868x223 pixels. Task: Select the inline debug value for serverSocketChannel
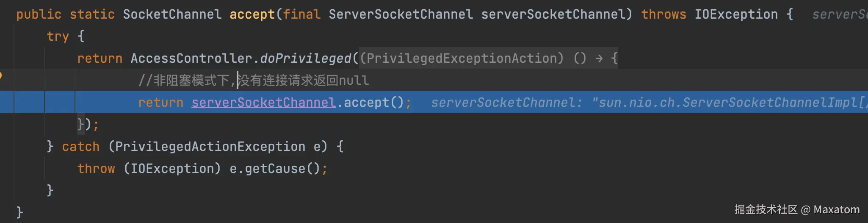tap(648, 103)
